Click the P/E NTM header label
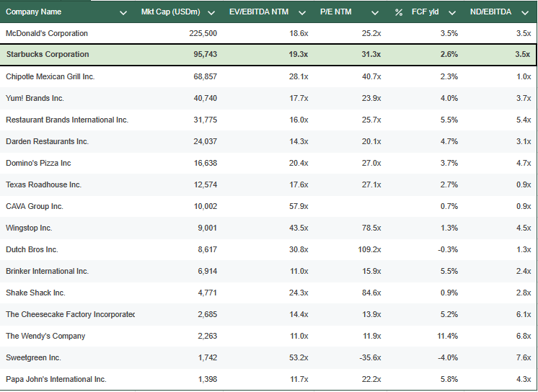 [x=335, y=12]
